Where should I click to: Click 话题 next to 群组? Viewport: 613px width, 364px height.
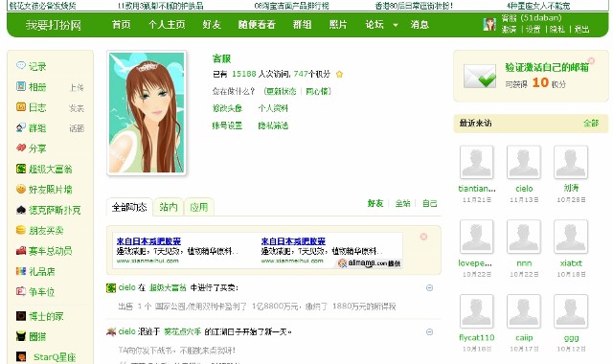tap(77, 128)
